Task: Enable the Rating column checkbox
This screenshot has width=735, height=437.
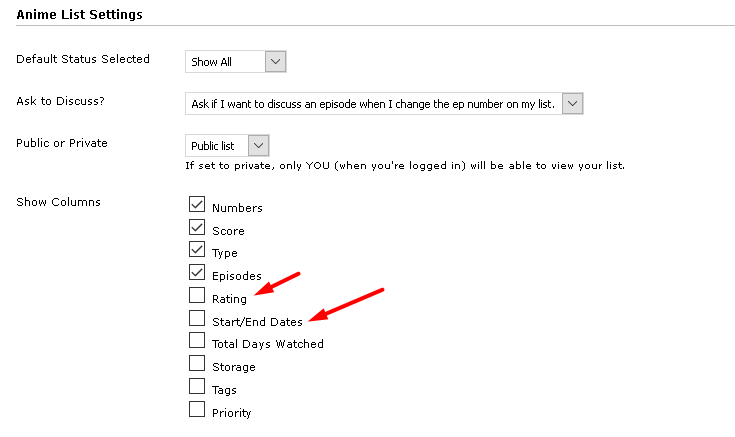Action: (197, 295)
